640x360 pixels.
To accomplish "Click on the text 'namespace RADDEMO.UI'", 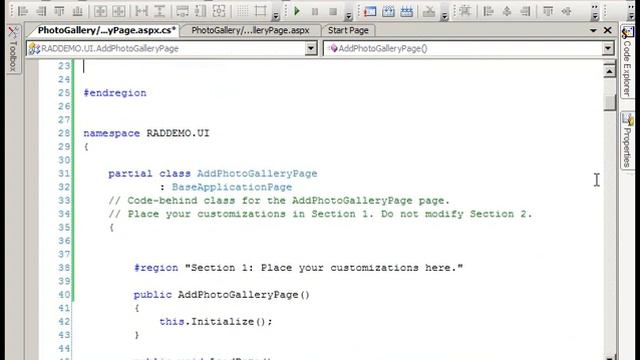I will tap(146, 133).
